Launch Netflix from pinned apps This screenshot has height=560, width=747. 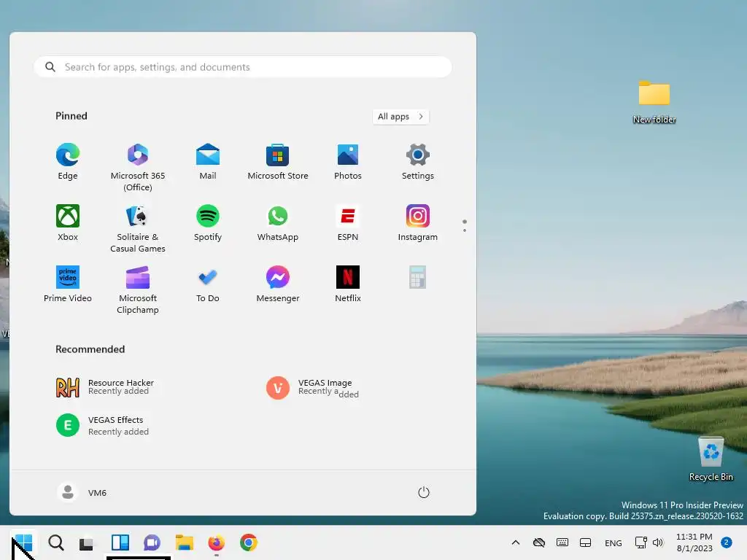(348, 284)
